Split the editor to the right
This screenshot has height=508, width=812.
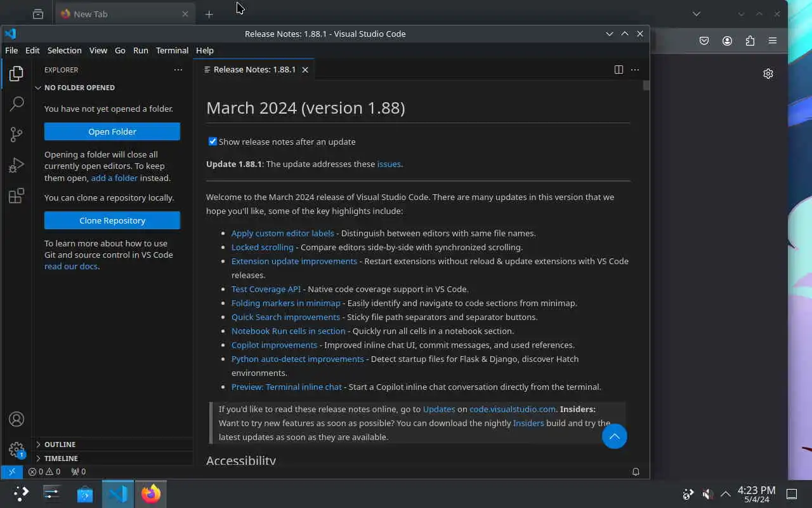619,69
